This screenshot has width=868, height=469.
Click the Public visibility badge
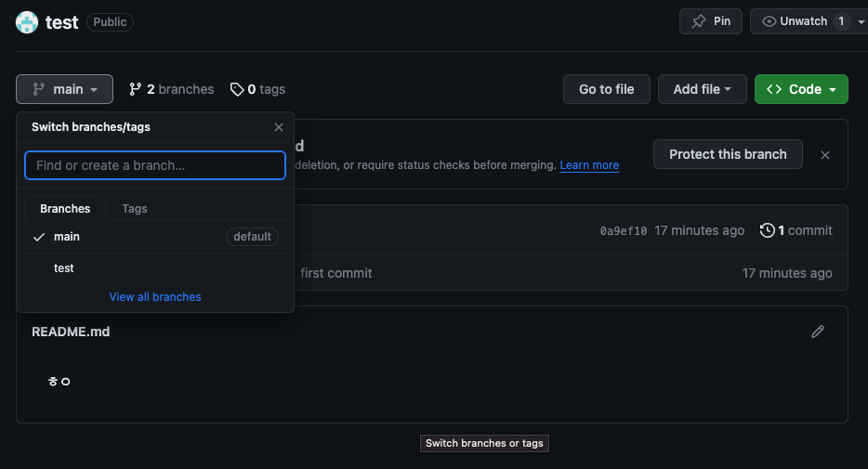click(x=110, y=22)
